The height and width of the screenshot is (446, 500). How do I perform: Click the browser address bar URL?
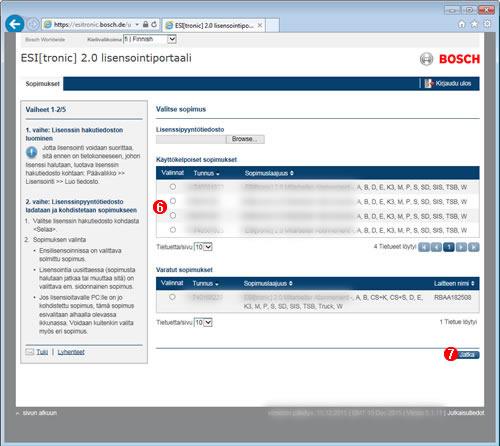[x=92, y=25]
